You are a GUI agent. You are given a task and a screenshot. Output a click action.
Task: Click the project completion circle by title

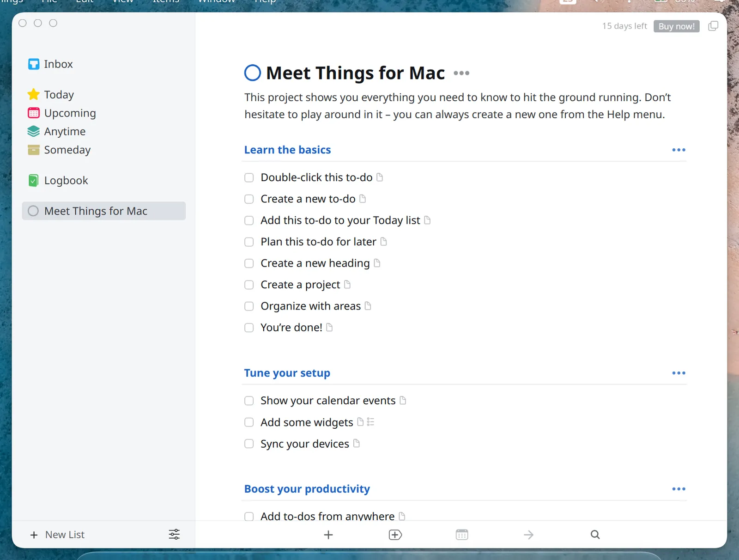pos(253,73)
